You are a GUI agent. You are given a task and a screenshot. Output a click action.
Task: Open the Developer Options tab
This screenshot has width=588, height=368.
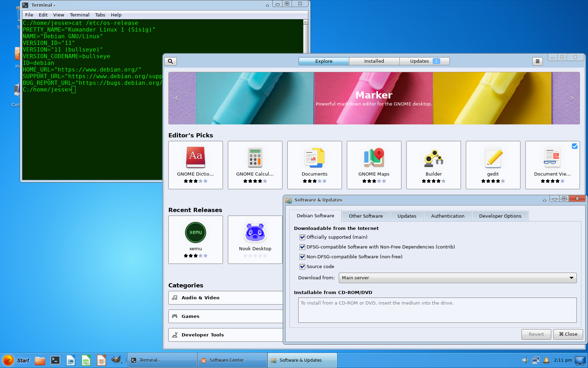click(x=500, y=216)
